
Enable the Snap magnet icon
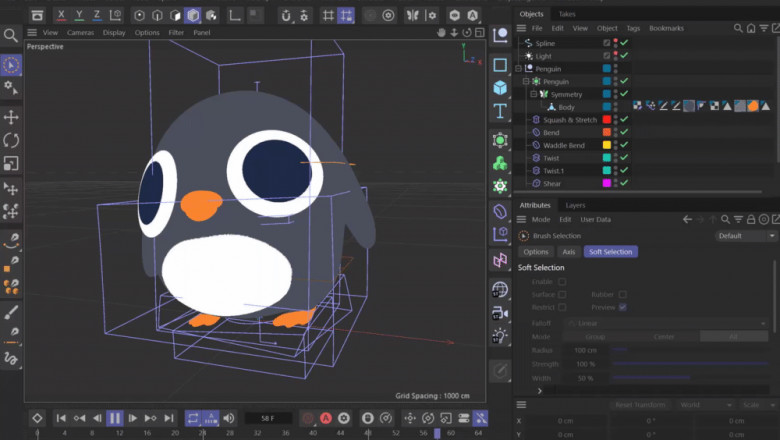286,15
